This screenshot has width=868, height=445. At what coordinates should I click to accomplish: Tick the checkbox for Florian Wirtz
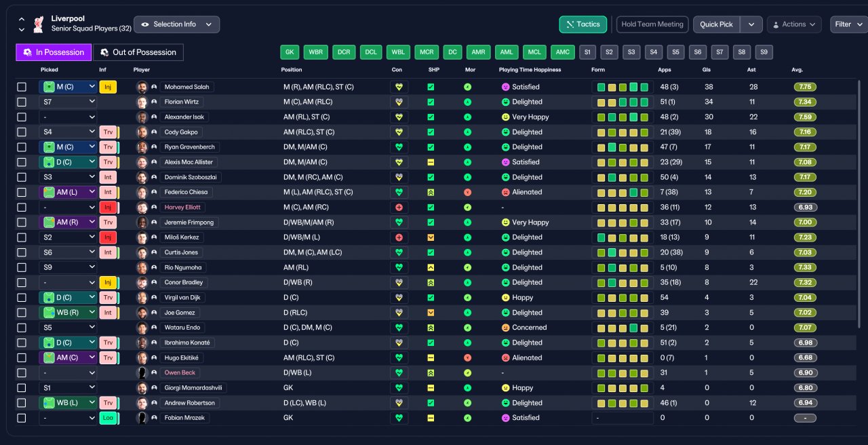(22, 102)
